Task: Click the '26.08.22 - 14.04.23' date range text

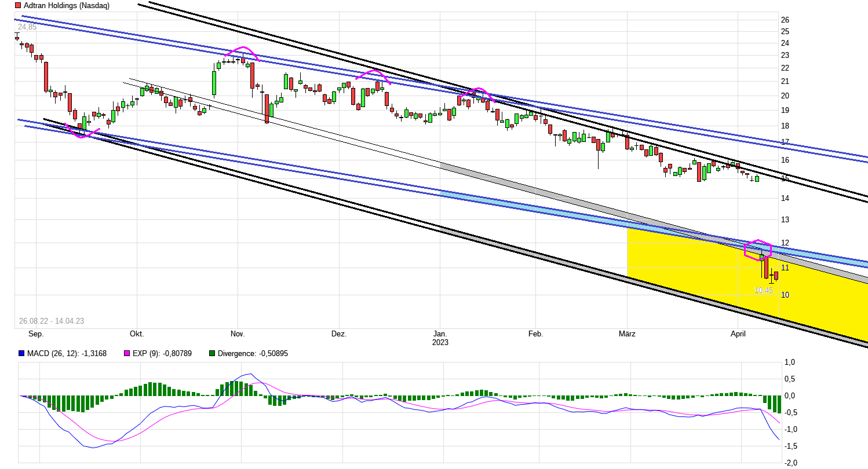Action: pos(52,320)
